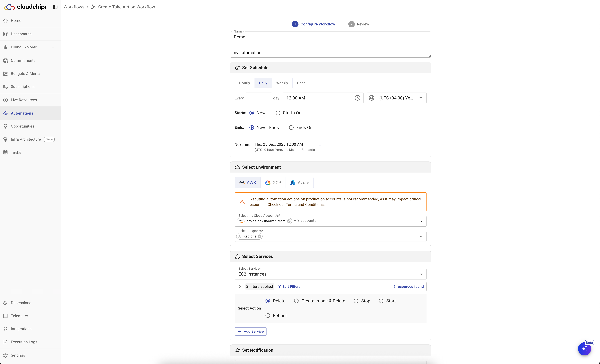
Task: Click the clock icon in time field
Action: click(357, 98)
